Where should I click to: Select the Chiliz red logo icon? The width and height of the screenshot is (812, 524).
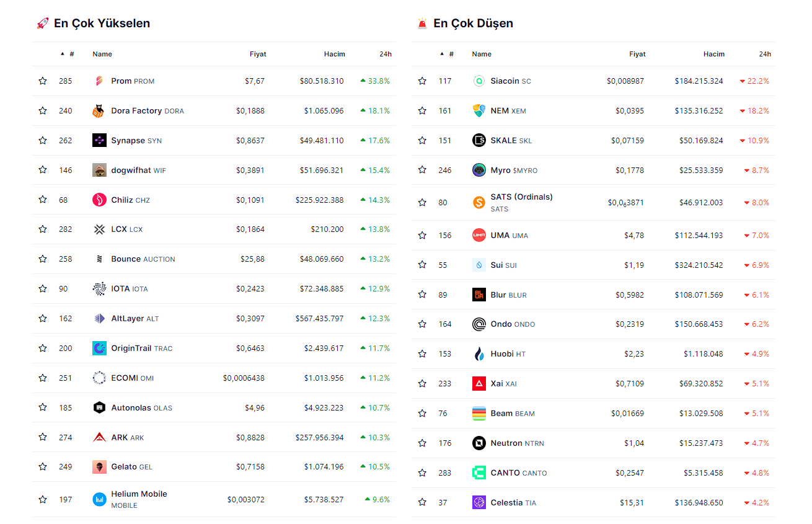coord(99,200)
